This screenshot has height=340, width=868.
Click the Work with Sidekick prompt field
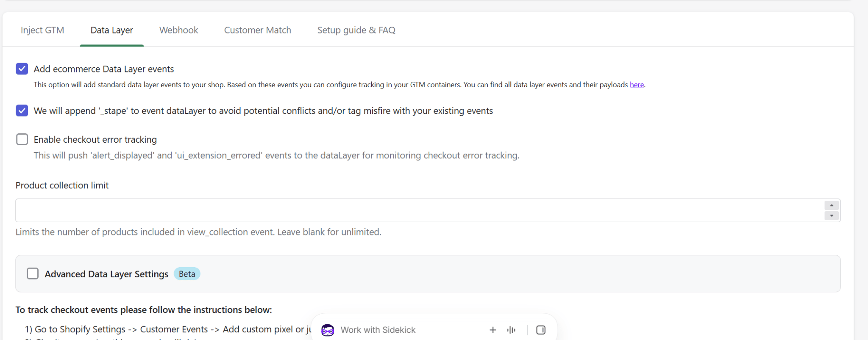378,330
